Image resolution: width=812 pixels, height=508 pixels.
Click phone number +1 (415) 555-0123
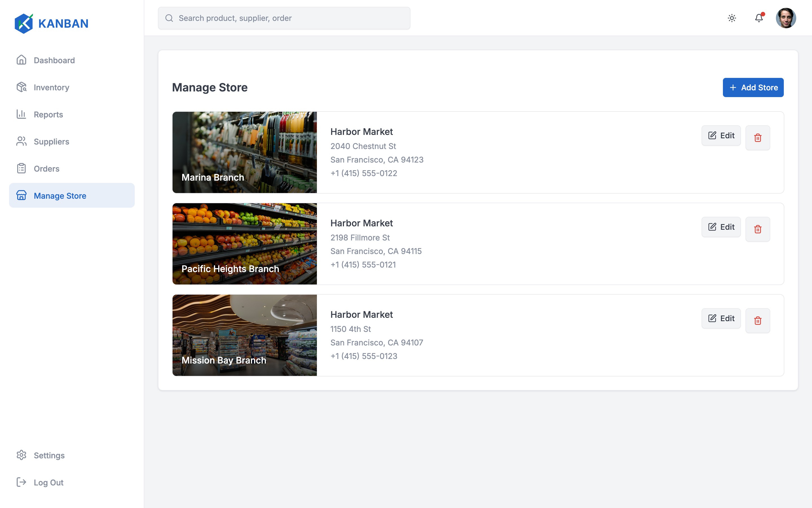364,356
